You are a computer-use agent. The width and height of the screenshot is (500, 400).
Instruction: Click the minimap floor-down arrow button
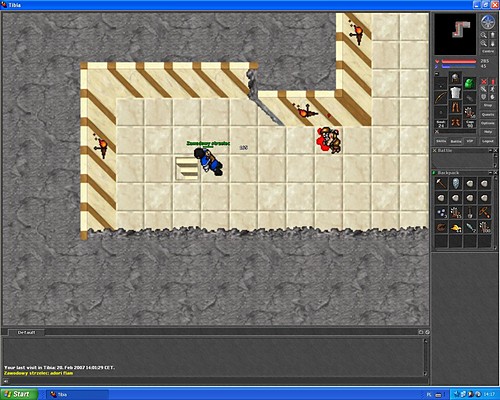point(493,43)
